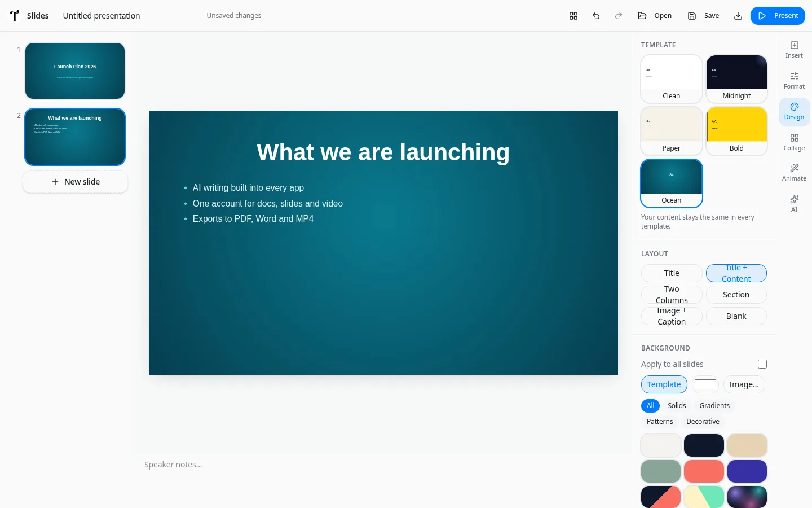Redo the last undone action
The image size is (812, 508).
(619, 16)
